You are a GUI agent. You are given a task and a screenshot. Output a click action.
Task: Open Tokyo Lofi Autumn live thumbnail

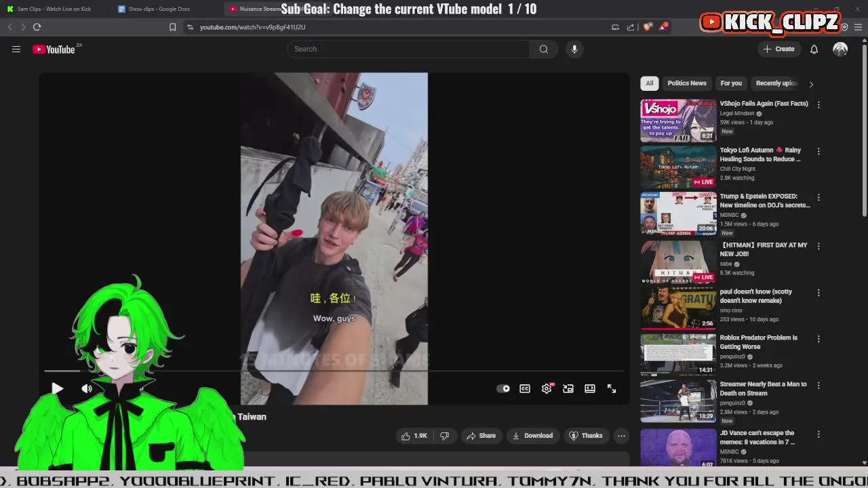point(678,167)
